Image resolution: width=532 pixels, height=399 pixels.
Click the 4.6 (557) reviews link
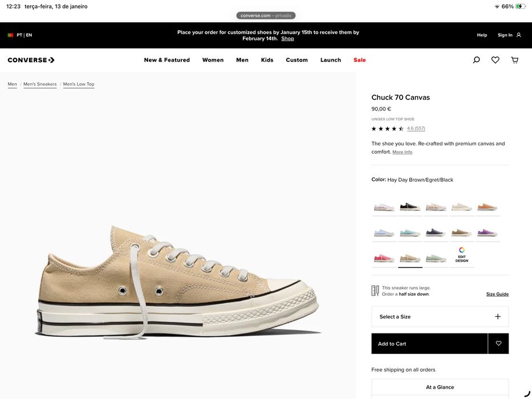pyautogui.click(x=416, y=128)
